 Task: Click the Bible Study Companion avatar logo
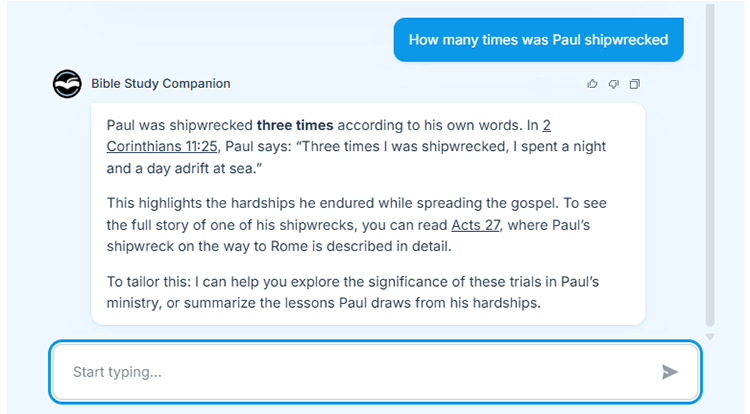pyautogui.click(x=67, y=84)
